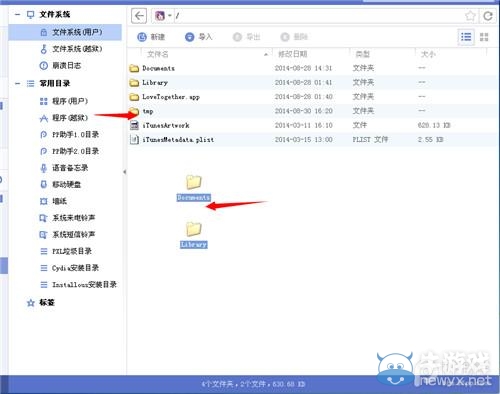Viewport: 500px width, 394px height.
Task: Switch to grid icon view mode
Action: (484, 37)
